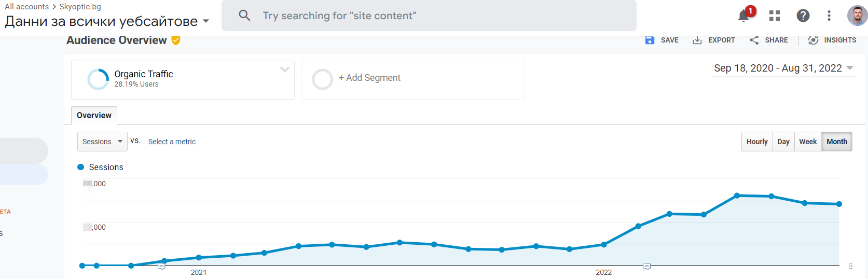This screenshot has width=868, height=279.
Task: Select the Overview tab
Action: tap(94, 116)
